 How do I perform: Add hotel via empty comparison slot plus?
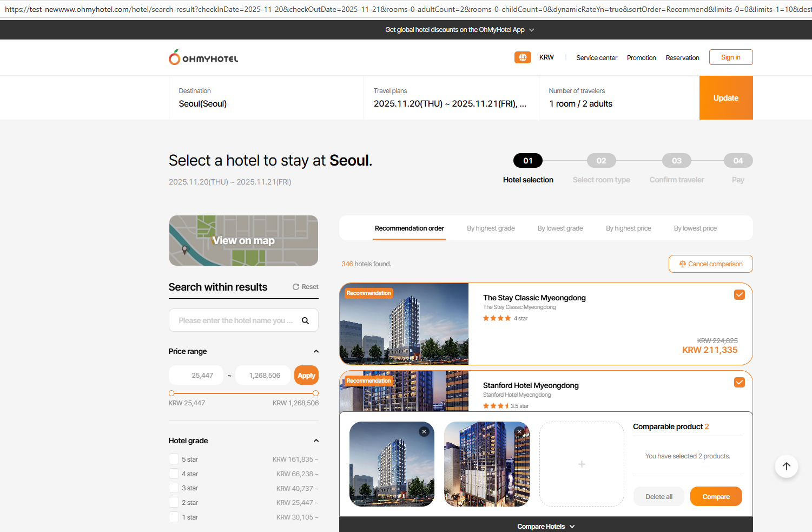(x=582, y=464)
